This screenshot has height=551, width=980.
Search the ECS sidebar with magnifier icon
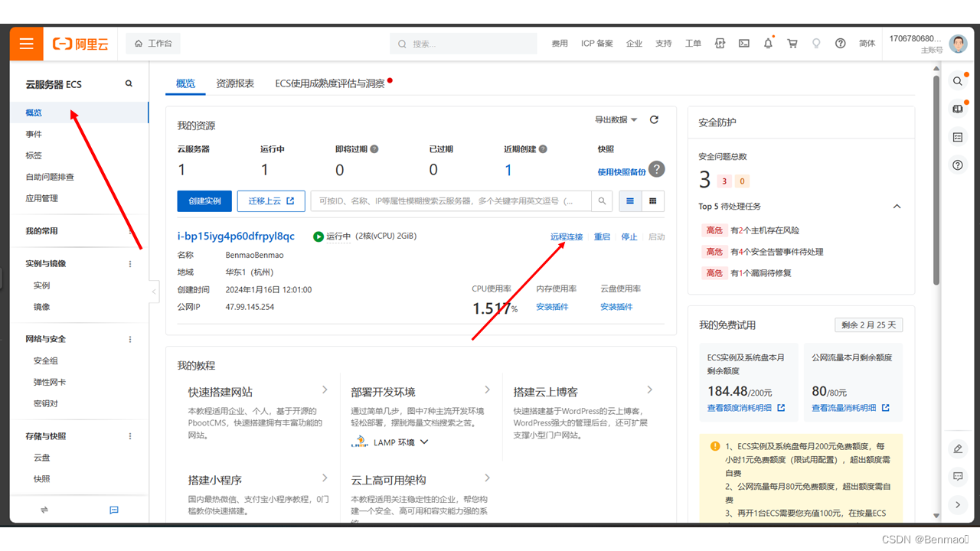[x=129, y=84]
